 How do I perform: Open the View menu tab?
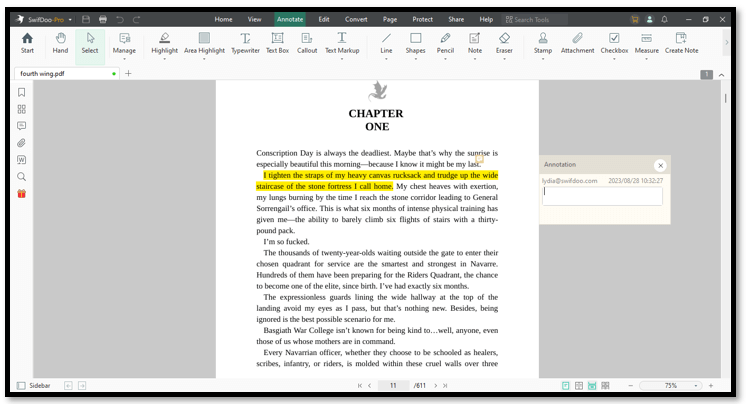point(255,19)
